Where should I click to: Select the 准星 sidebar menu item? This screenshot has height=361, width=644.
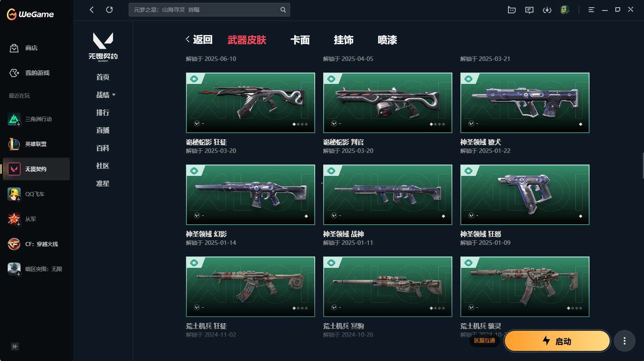point(103,184)
